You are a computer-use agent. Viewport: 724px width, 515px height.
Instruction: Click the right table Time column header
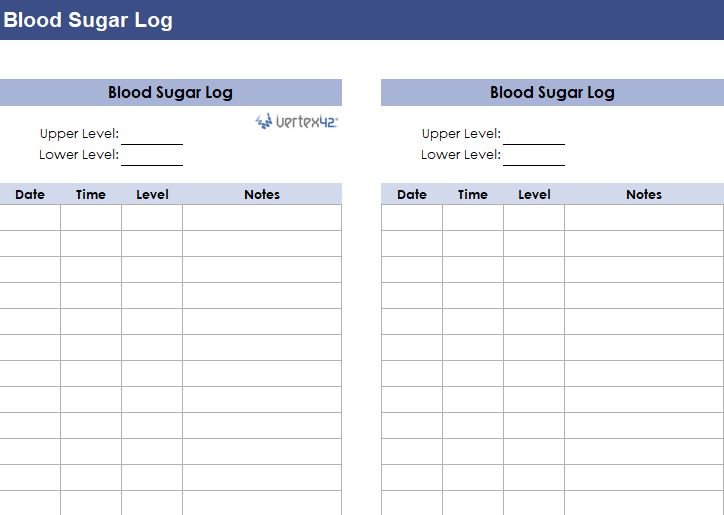473,194
